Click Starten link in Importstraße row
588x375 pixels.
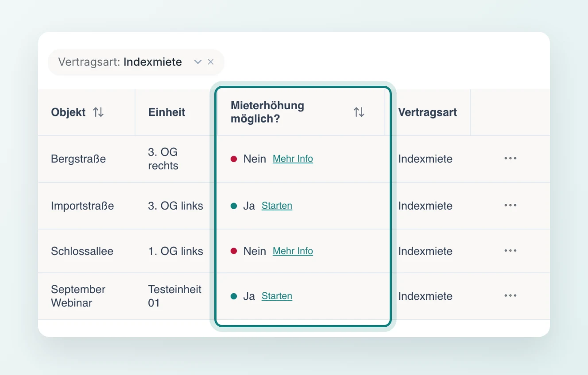pyautogui.click(x=277, y=206)
